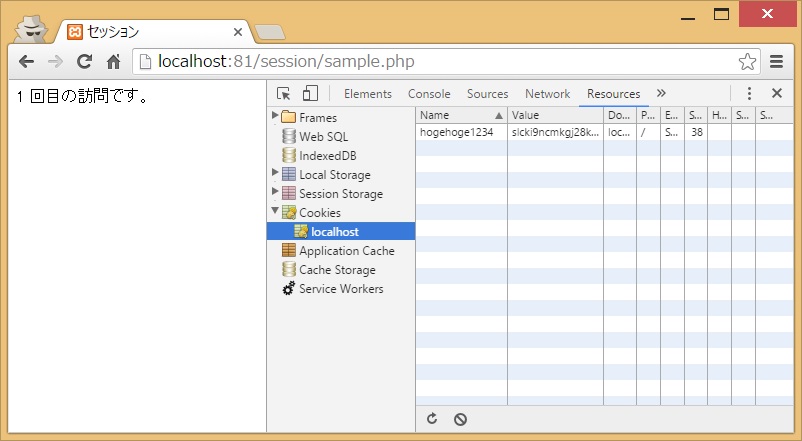The height and width of the screenshot is (441, 802).
Task: Click the page icon in the address bar
Action: 145,62
